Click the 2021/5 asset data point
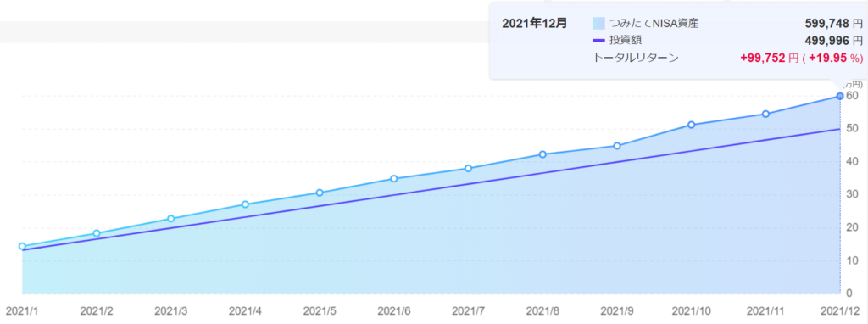Viewport: 868px width, 324px height. [320, 193]
